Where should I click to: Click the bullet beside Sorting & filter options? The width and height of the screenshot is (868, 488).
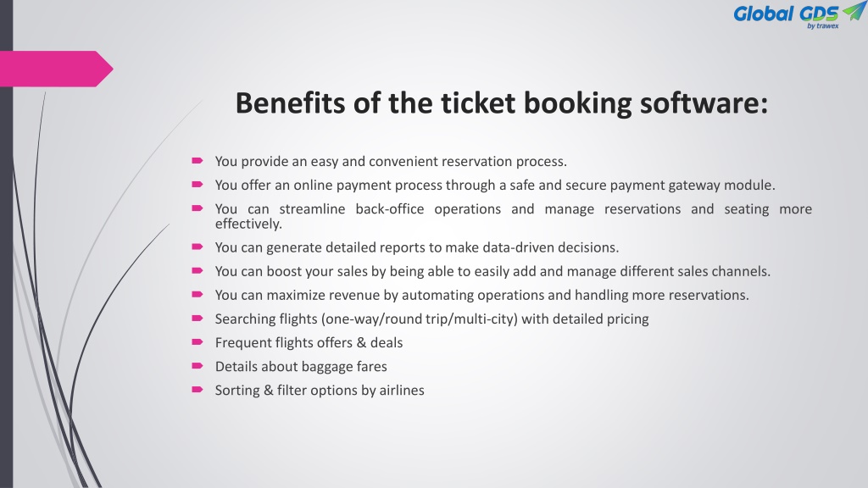(198, 390)
